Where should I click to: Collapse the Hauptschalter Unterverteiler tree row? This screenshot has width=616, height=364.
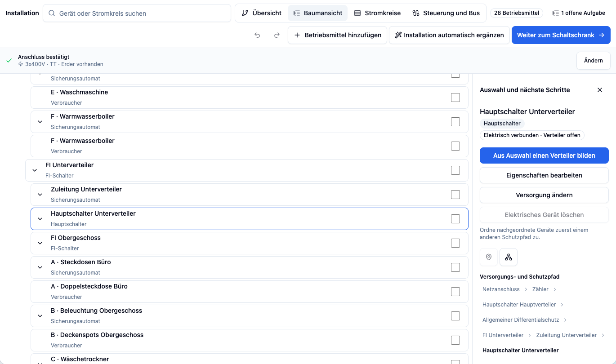coord(40,219)
